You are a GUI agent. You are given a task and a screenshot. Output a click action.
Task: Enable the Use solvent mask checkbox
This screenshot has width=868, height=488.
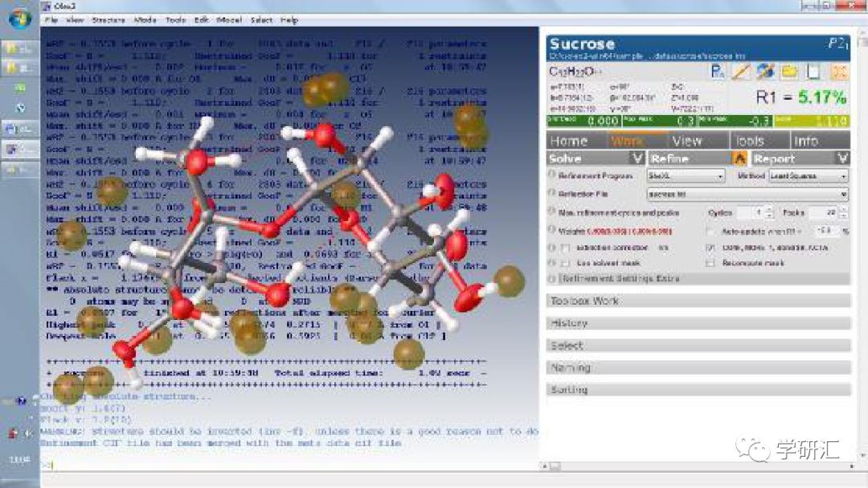pos(565,263)
